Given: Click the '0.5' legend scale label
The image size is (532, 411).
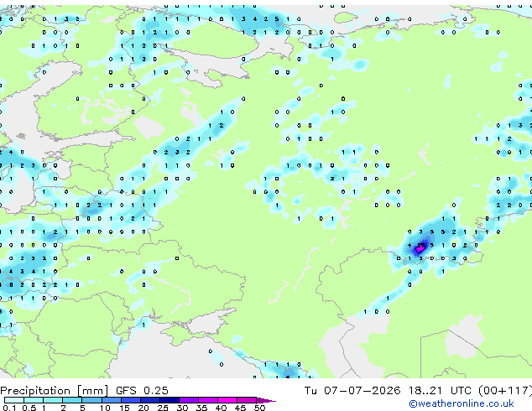Looking at the screenshot, I should click(29, 408).
